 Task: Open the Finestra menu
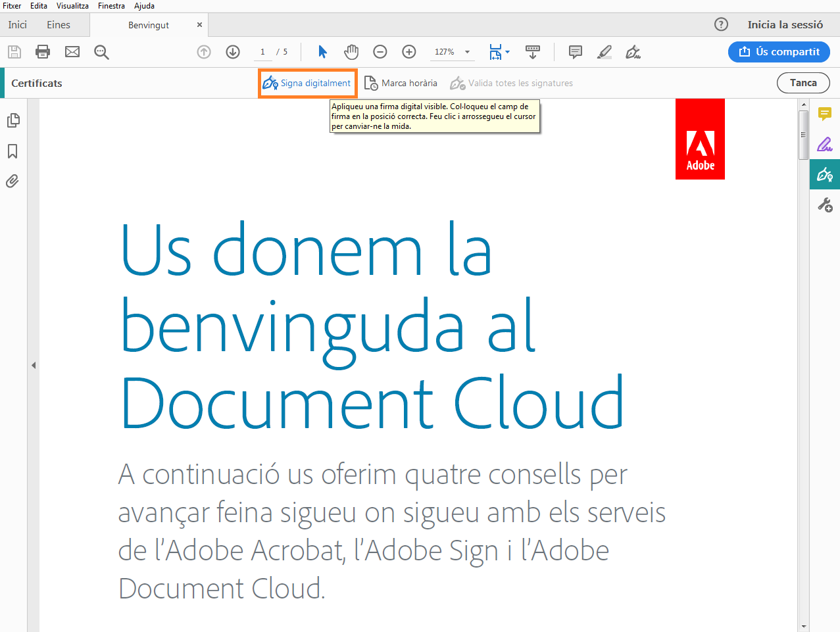111,6
